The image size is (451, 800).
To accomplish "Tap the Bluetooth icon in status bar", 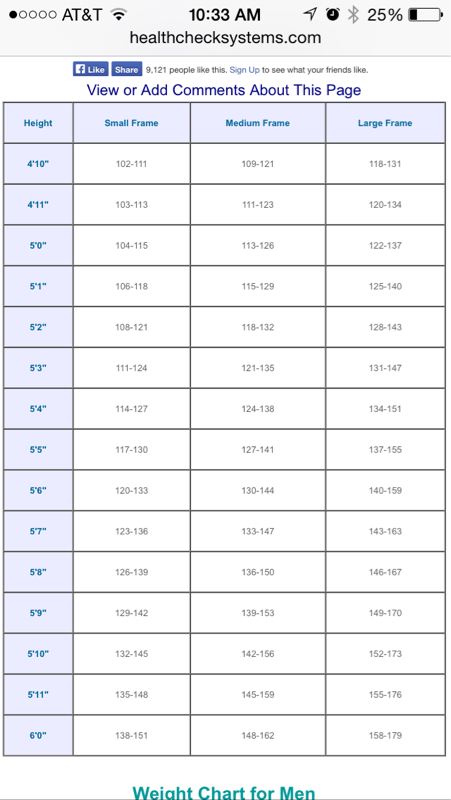I will [353, 15].
